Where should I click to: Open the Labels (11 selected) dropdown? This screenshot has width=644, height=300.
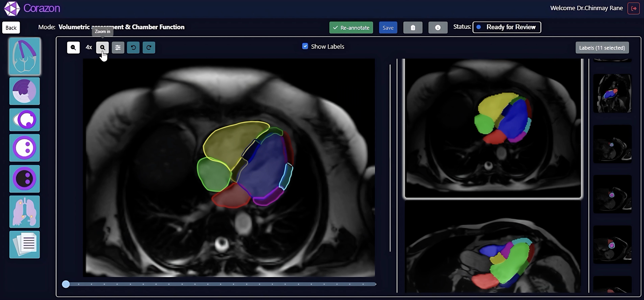point(602,48)
